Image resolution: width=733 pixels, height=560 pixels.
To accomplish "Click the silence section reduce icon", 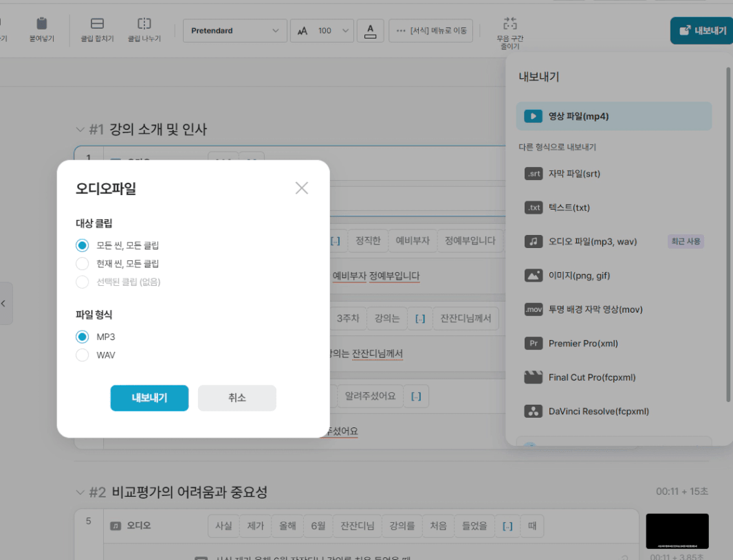I will 510,23.
